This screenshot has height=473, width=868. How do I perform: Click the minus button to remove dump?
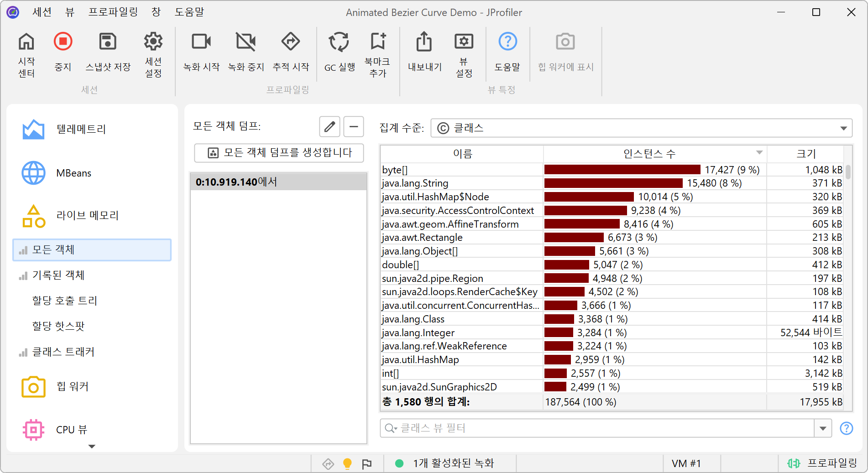354,126
